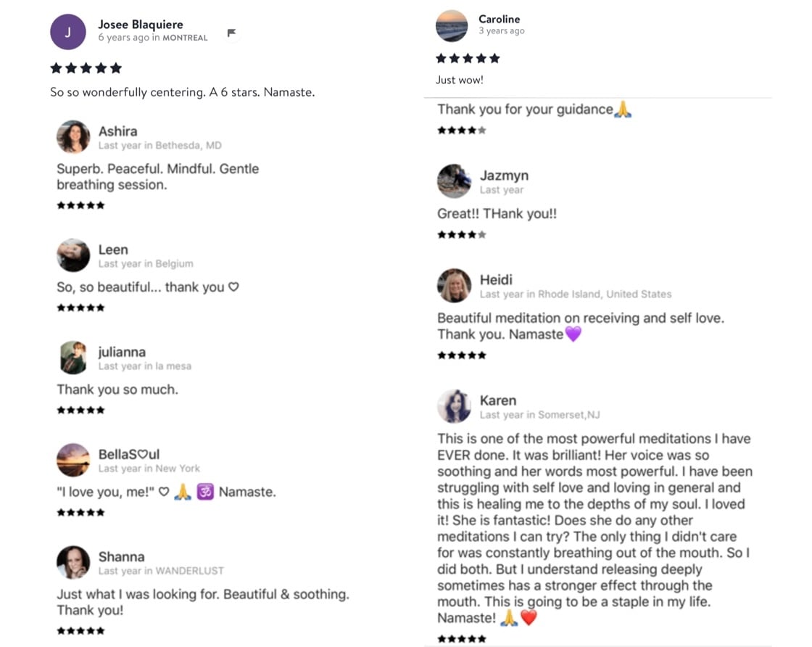The width and height of the screenshot is (812, 647).
Task: Open the Karen reviewer name
Action: 498,400
